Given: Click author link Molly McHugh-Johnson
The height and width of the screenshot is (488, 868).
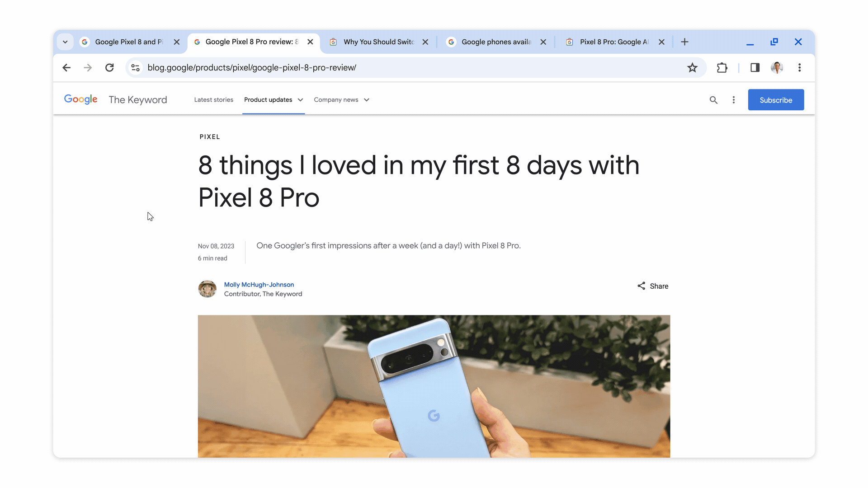Looking at the screenshot, I should point(259,284).
